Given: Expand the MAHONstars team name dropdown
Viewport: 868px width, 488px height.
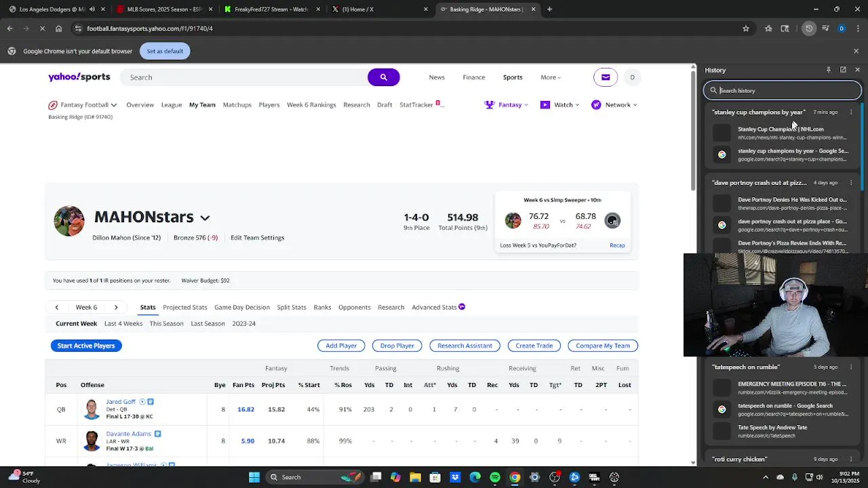Looking at the screenshot, I should (205, 218).
